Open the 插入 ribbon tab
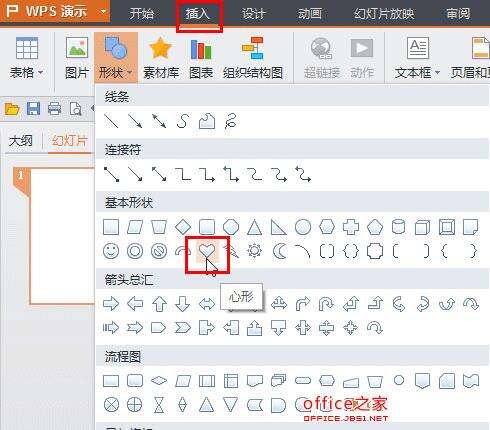490x430 pixels. 198,14
